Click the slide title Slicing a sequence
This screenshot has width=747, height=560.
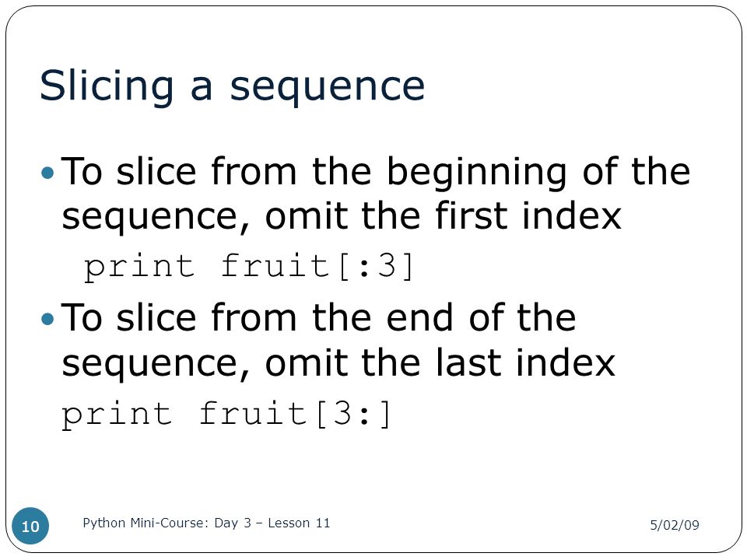232,86
